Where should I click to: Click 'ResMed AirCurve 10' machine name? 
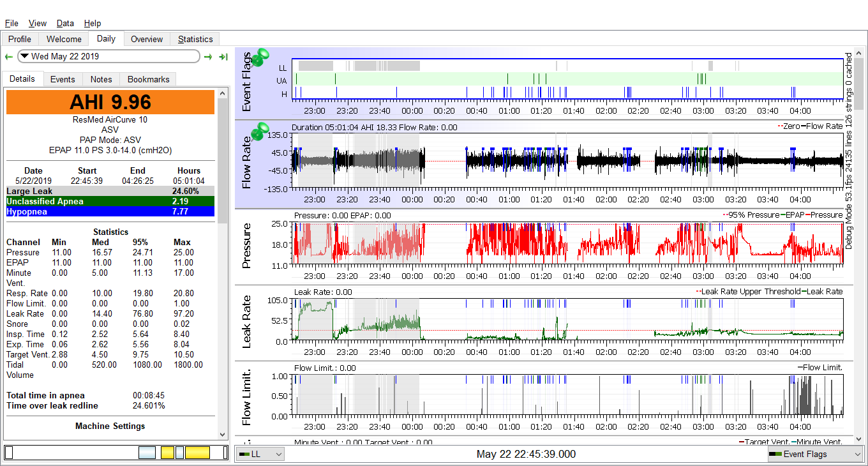(x=110, y=119)
